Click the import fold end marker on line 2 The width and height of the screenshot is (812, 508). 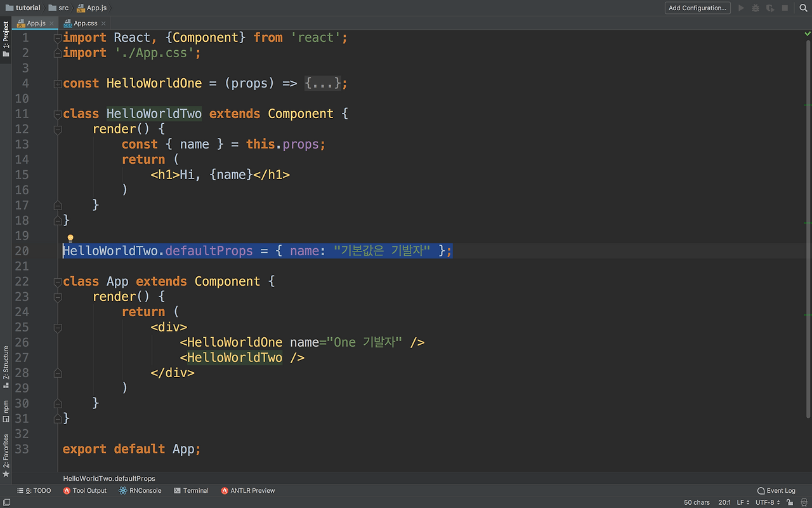(58, 53)
